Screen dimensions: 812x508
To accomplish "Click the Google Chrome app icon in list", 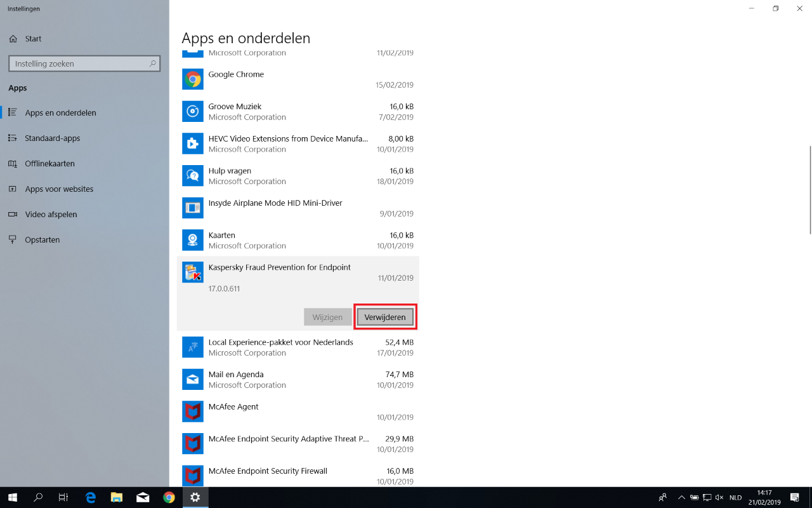I will (x=193, y=79).
